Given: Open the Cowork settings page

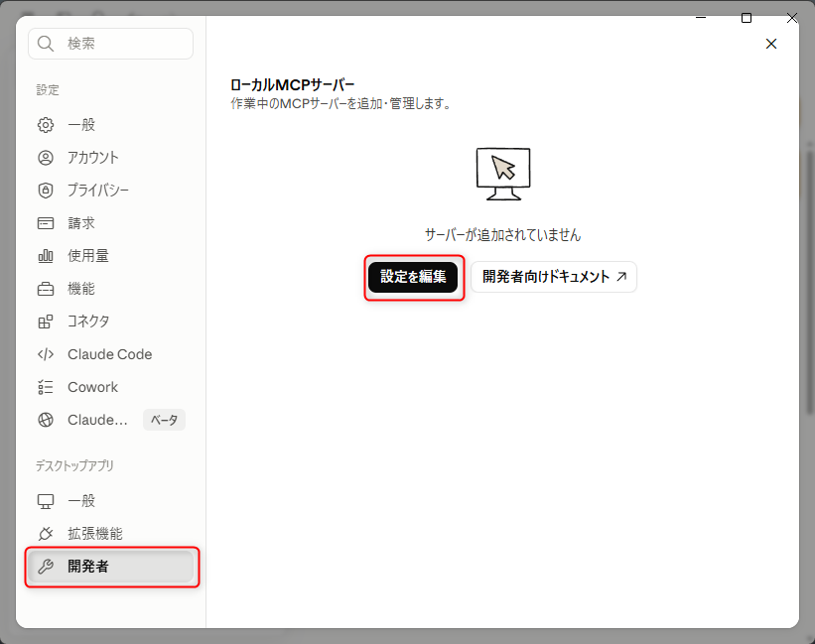Looking at the screenshot, I should pos(111,387).
